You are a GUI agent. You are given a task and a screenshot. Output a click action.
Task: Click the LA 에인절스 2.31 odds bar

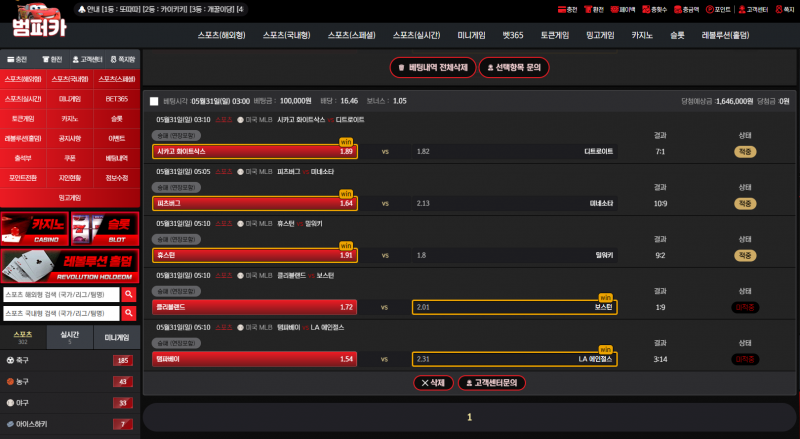[x=514, y=359]
